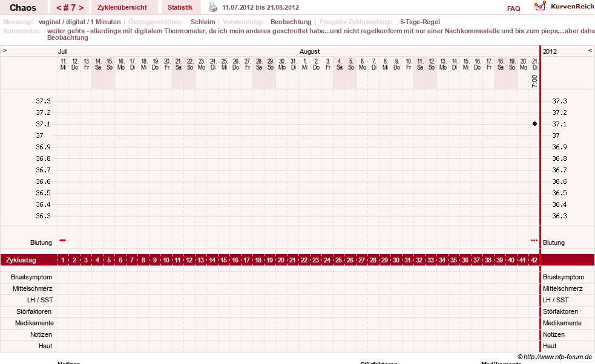595x364 pixels.
Task: Click the date header 11. Mi in July
Action: (64, 64)
